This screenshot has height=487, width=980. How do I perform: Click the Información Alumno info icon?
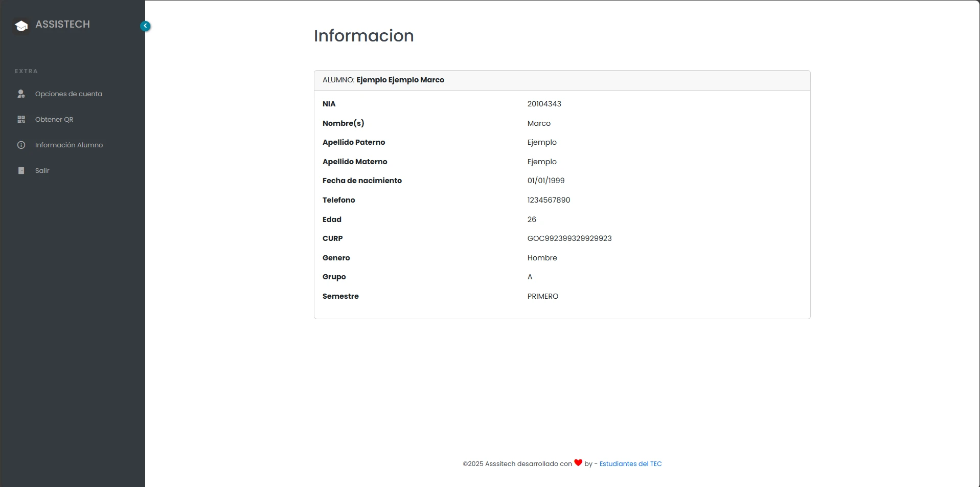(21, 145)
